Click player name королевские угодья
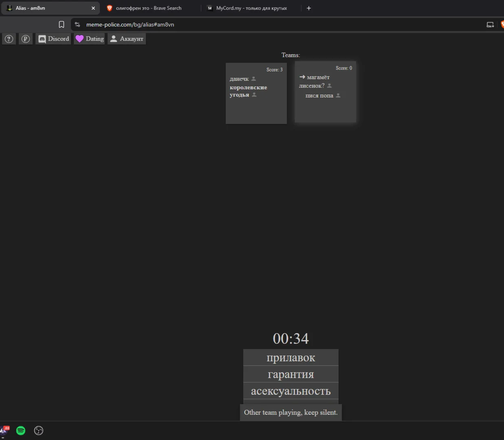504x440 pixels. (x=249, y=91)
